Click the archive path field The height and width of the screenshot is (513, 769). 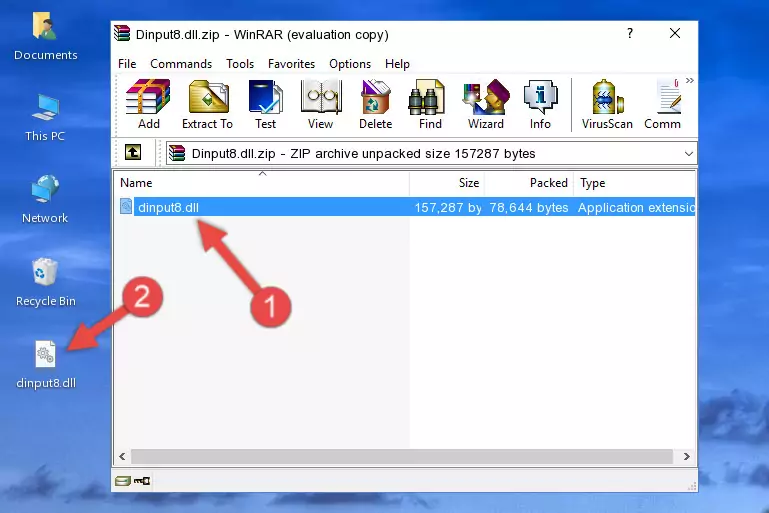[x=431, y=154]
